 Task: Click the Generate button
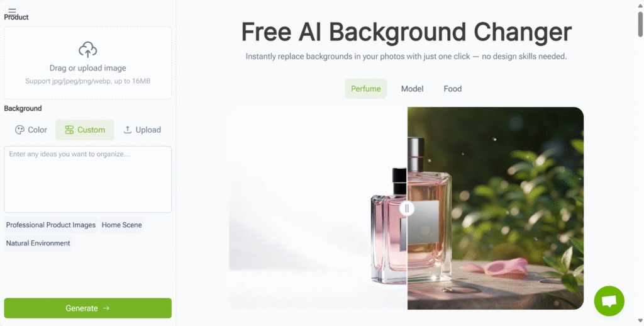[88, 308]
